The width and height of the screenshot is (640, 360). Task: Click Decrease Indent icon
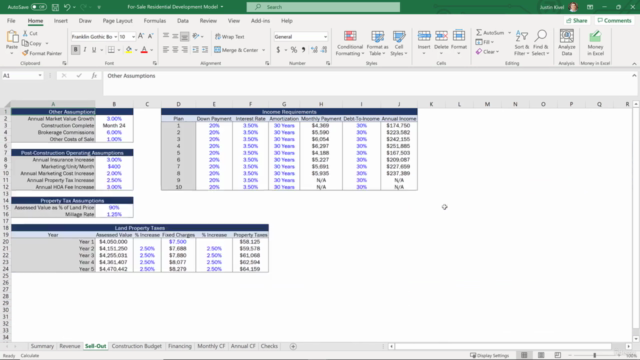click(x=196, y=50)
